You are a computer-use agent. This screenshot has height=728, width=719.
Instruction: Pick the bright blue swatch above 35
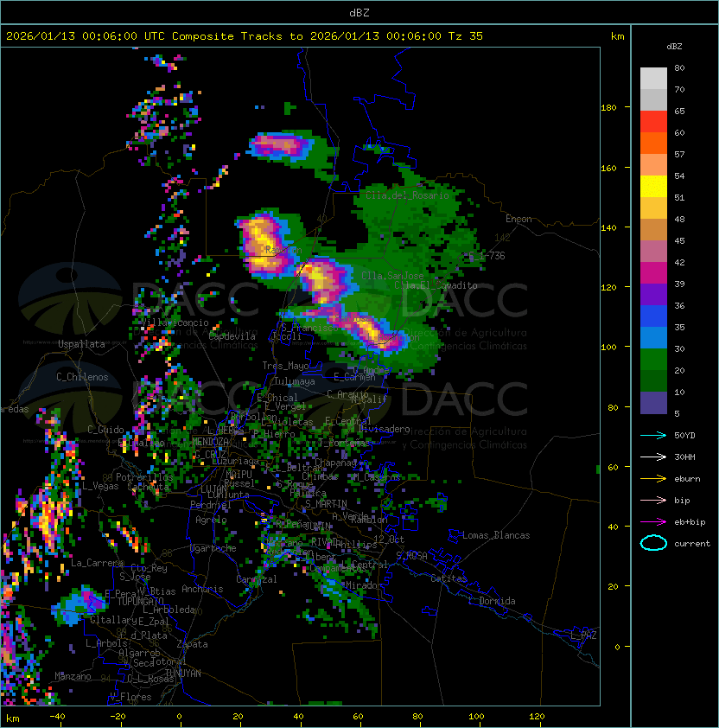click(653, 316)
